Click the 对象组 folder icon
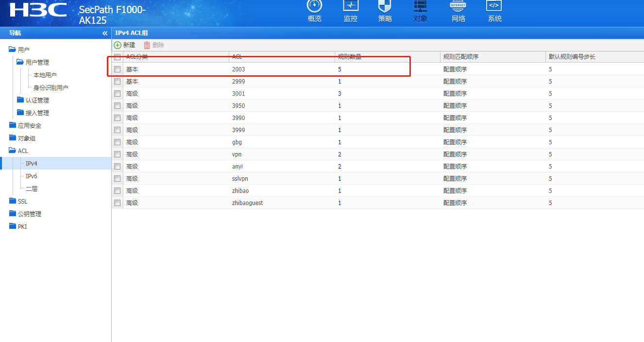Viewport: 644px width, 342px height. click(12, 137)
